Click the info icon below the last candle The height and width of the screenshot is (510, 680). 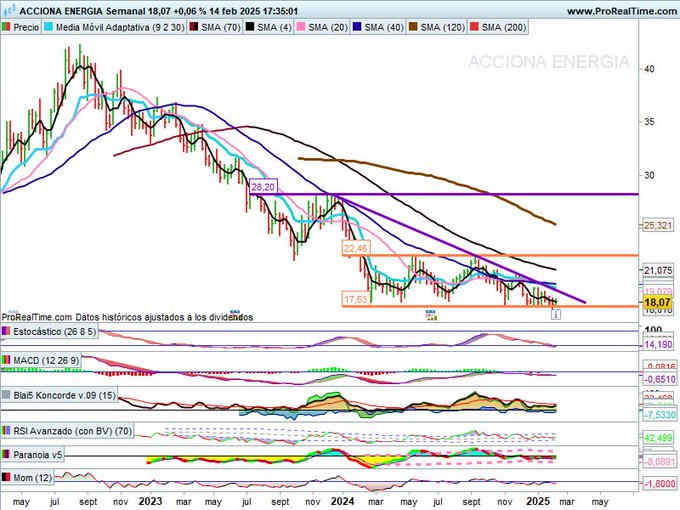[x=556, y=314]
